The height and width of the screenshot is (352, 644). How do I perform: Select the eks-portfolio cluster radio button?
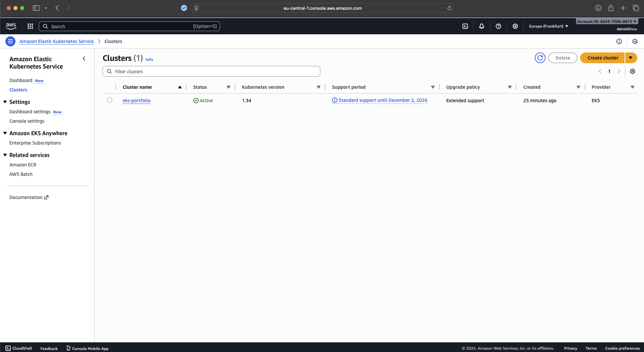click(110, 100)
